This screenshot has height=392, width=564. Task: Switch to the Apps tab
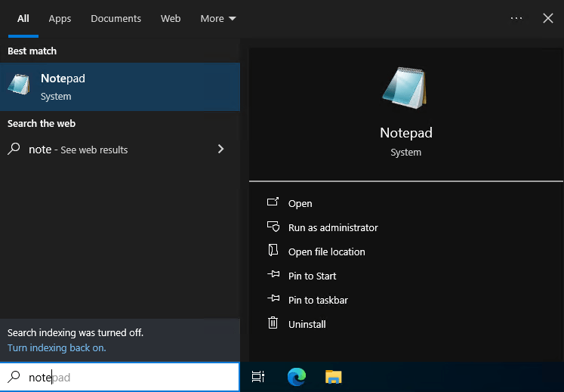click(60, 18)
